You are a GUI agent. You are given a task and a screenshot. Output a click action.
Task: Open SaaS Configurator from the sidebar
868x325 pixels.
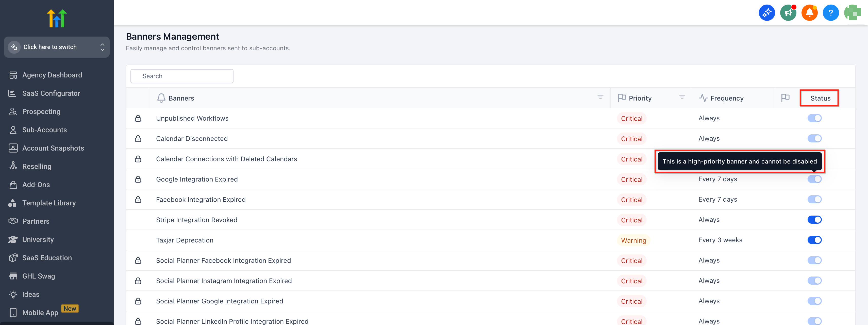(x=51, y=93)
